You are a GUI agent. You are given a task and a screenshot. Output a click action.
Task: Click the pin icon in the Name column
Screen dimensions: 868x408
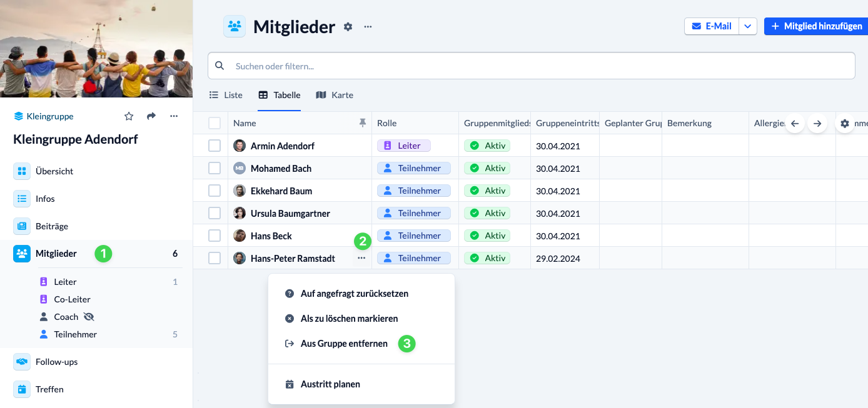click(x=363, y=123)
